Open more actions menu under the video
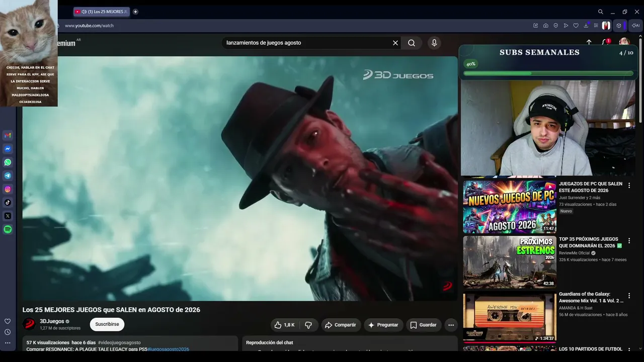The width and height of the screenshot is (644, 362). [451, 325]
